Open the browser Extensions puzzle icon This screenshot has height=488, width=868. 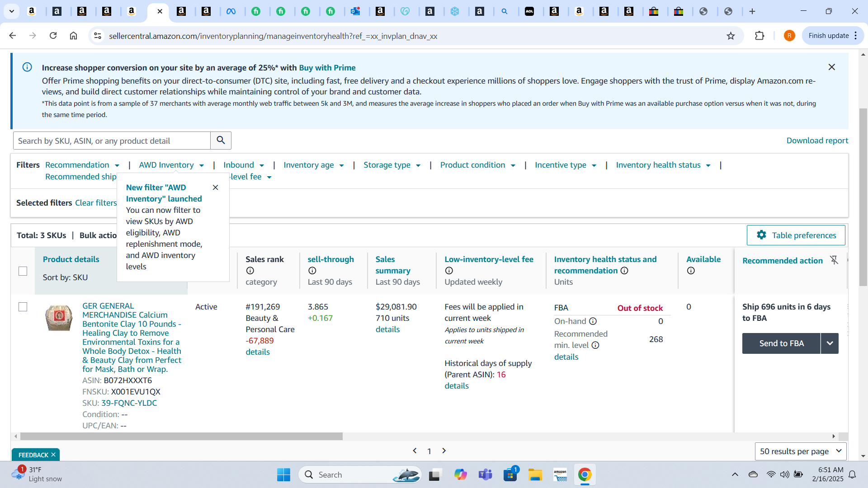coord(759,36)
